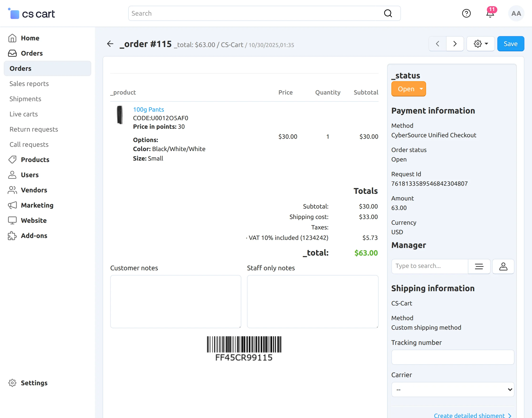Open Shipments in the sidebar
The image size is (532, 418).
pos(25,99)
